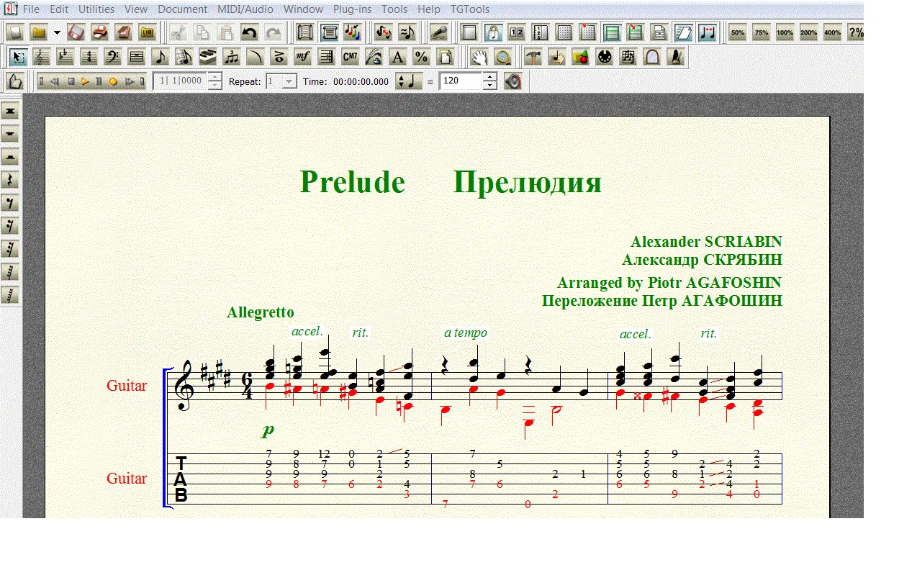Pick the eighth rest in the palette

coord(11,204)
